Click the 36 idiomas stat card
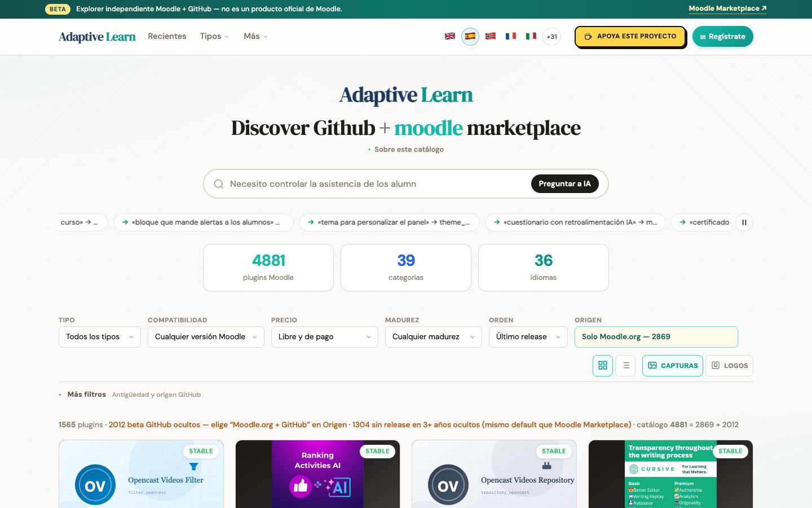812x508 pixels. pos(544,268)
